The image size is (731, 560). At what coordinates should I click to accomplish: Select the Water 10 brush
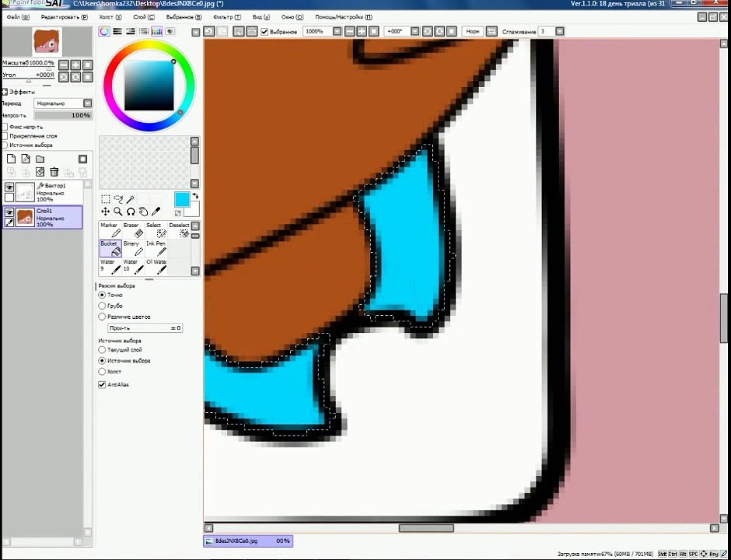[133, 267]
